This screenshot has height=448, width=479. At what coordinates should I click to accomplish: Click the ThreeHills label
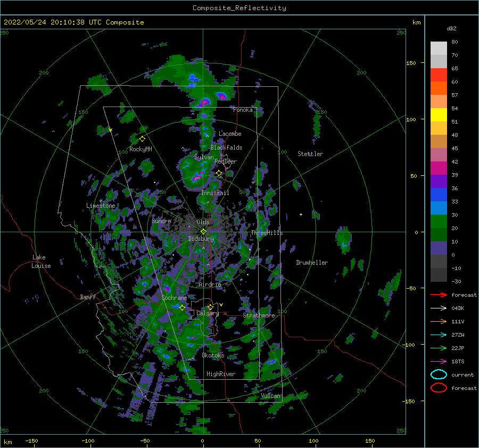tap(267, 233)
